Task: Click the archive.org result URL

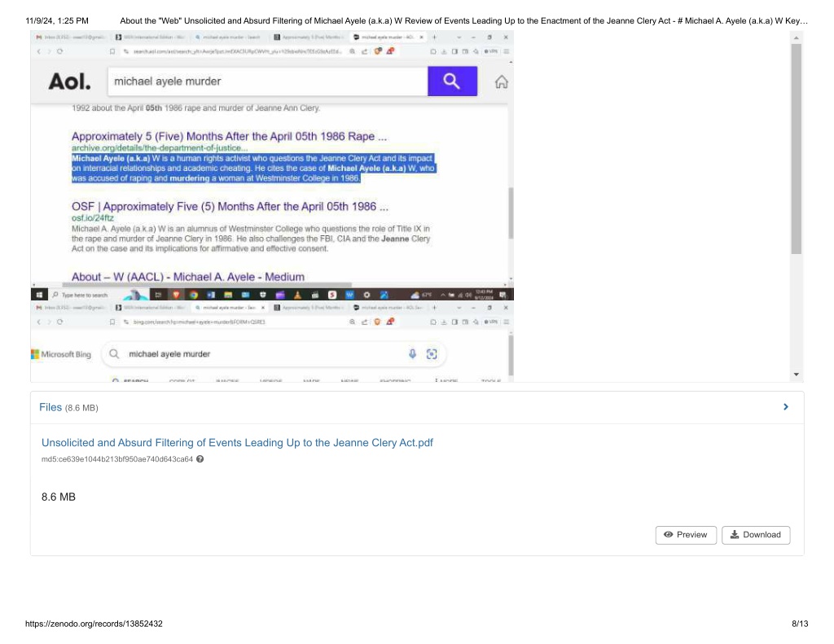Action: [x=160, y=148]
